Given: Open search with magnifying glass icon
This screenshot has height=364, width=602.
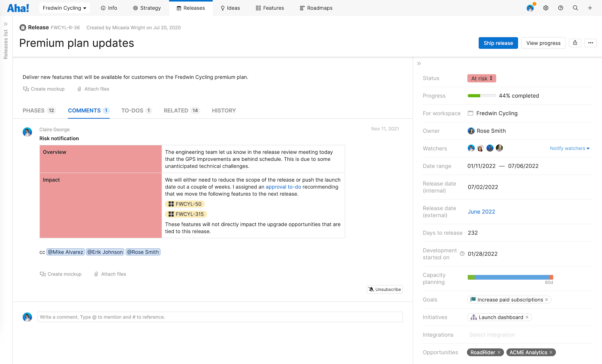Looking at the screenshot, I should [x=575, y=8].
